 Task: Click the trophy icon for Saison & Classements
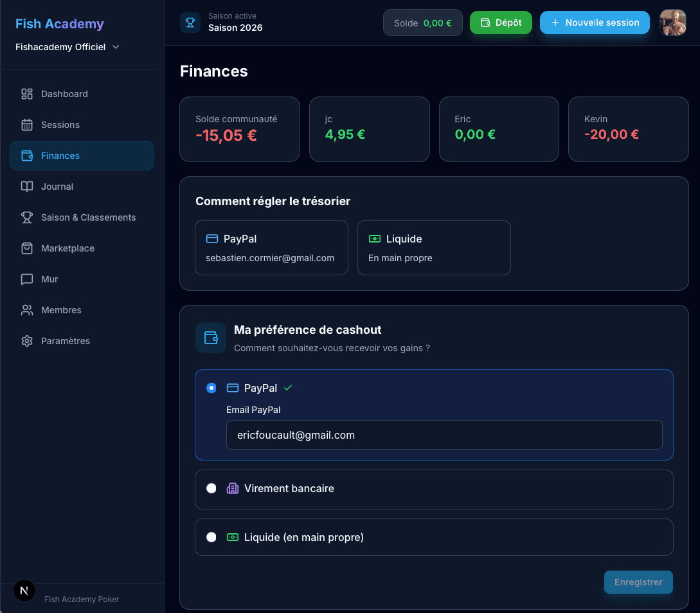pyautogui.click(x=26, y=217)
